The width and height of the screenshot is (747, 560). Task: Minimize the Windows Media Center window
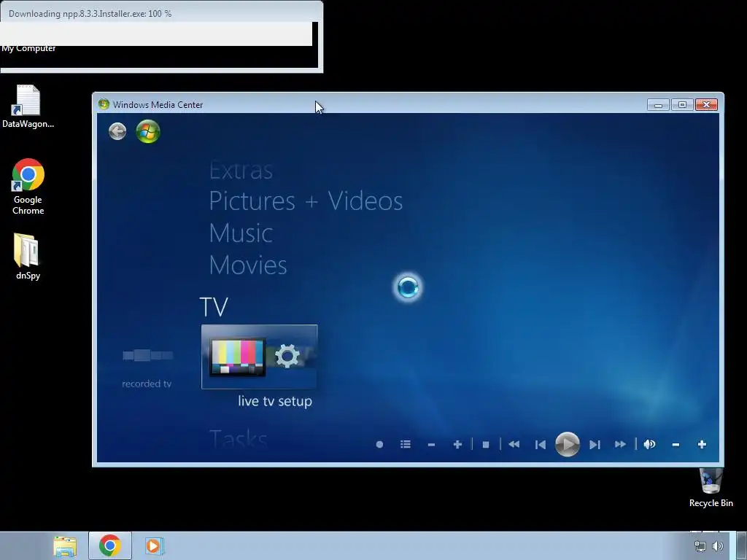click(x=659, y=105)
